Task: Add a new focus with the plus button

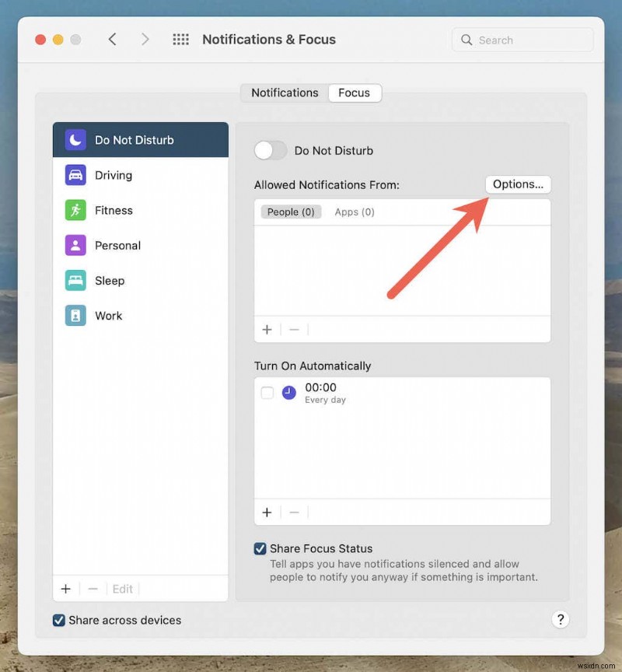Action: pyautogui.click(x=66, y=589)
